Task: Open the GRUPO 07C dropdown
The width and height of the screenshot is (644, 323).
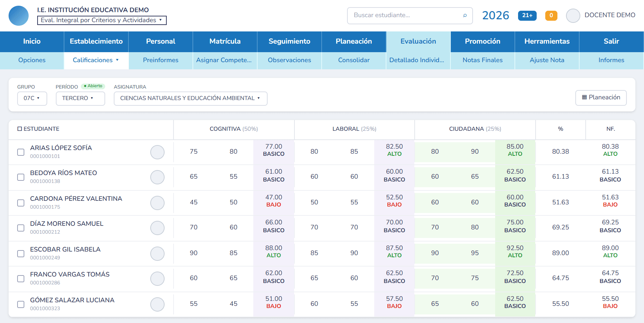Action: pos(32,98)
